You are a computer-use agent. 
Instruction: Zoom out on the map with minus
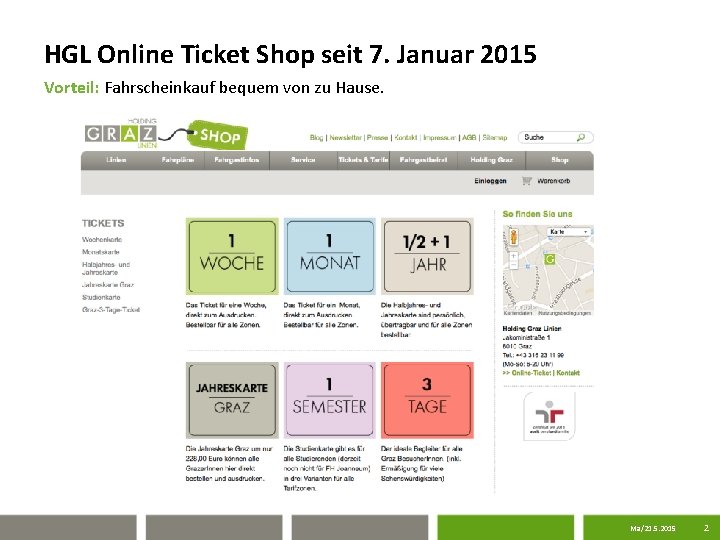513,265
